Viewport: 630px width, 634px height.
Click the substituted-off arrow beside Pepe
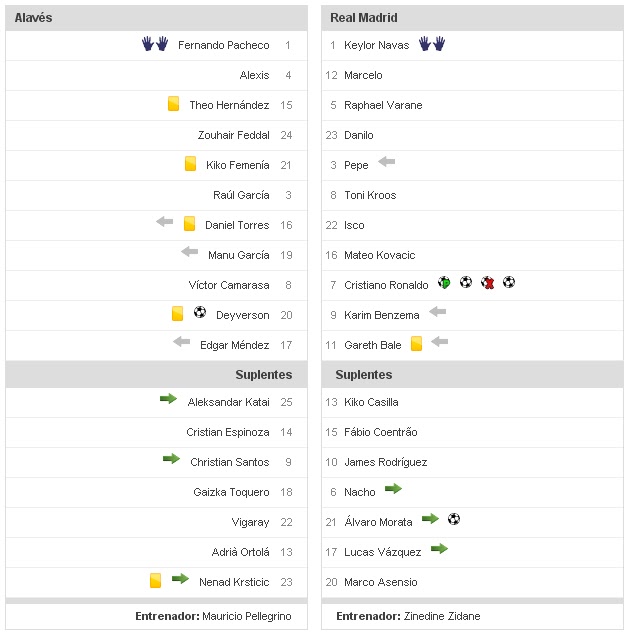(387, 162)
